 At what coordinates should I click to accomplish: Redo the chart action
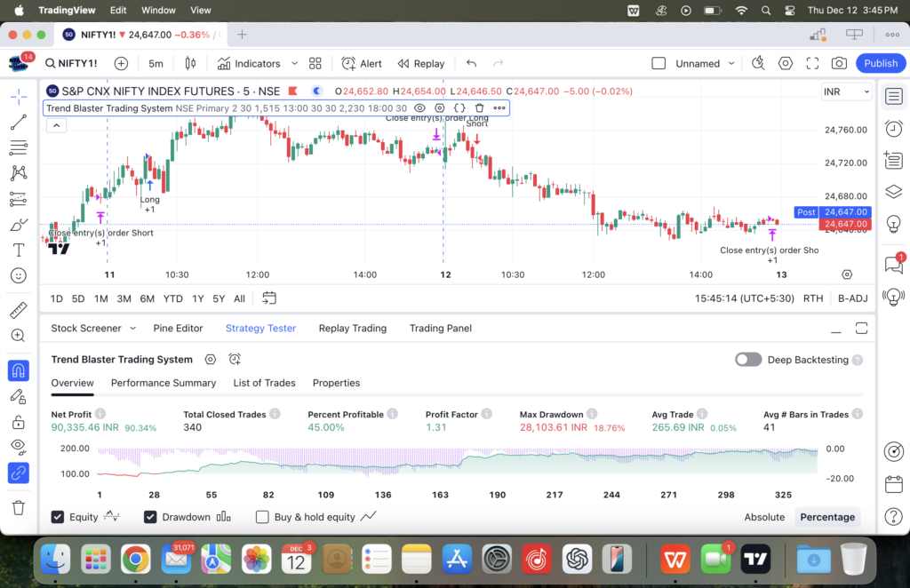pos(498,63)
